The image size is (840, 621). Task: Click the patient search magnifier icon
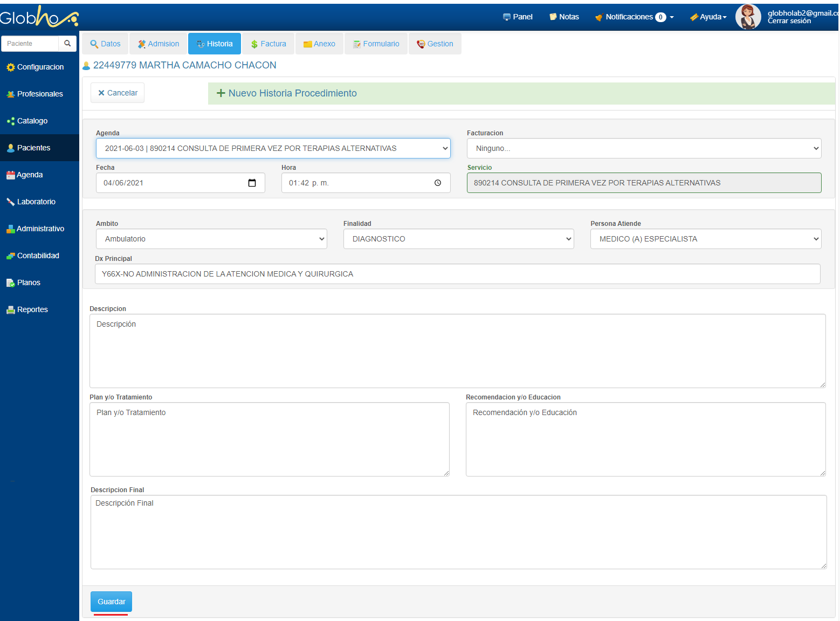pyautogui.click(x=67, y=44)
